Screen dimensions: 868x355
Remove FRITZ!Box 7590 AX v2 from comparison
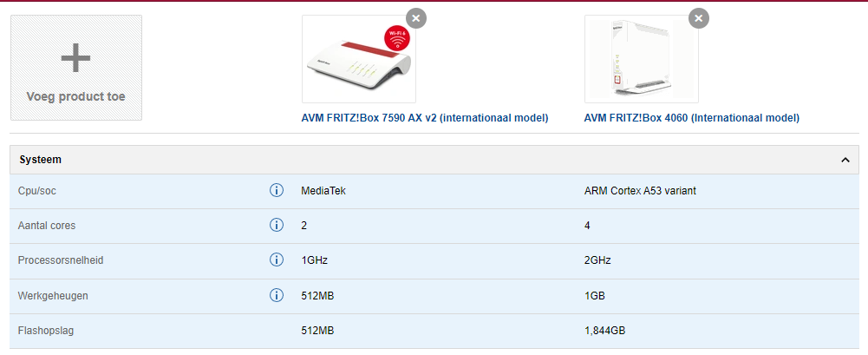[416, 18]
